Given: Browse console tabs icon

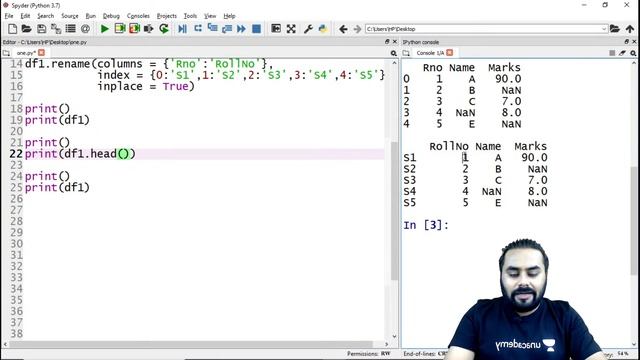Looking at the screenshot, I should [x=406, y=53].
